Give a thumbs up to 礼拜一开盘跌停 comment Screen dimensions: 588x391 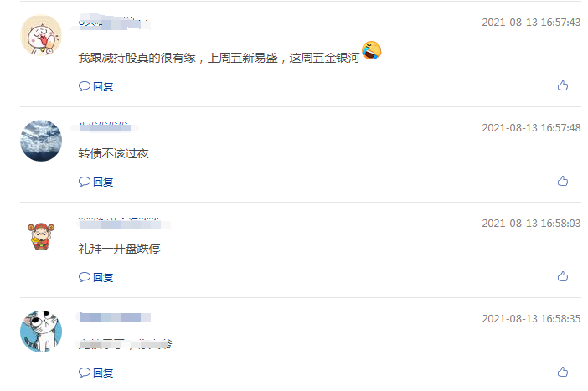pos(563,276)
